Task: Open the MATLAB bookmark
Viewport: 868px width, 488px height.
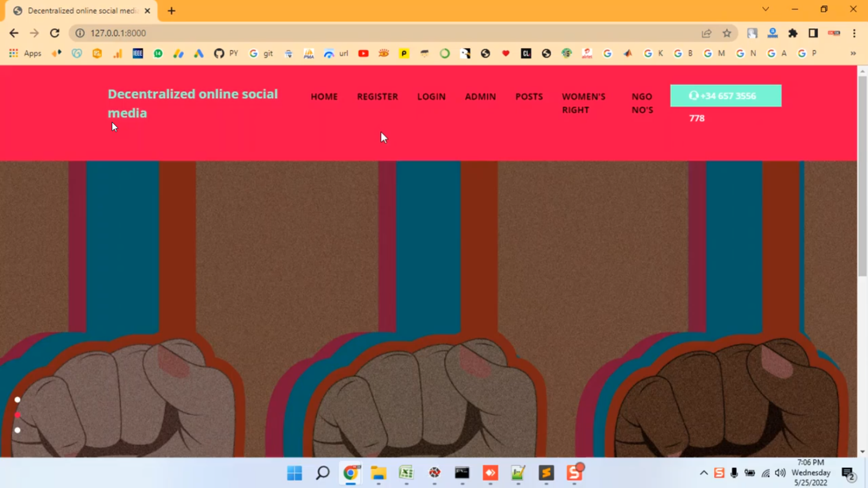Action: [628, 53]
